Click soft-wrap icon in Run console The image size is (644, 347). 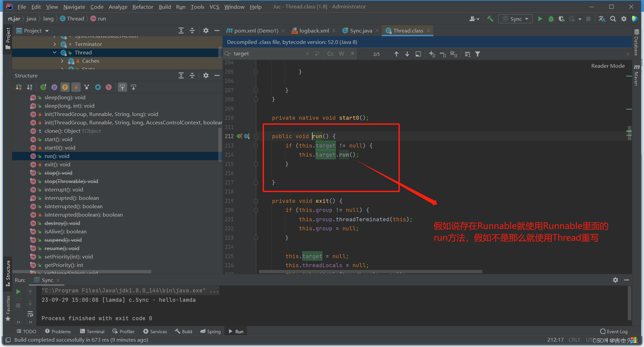[30, 314]
